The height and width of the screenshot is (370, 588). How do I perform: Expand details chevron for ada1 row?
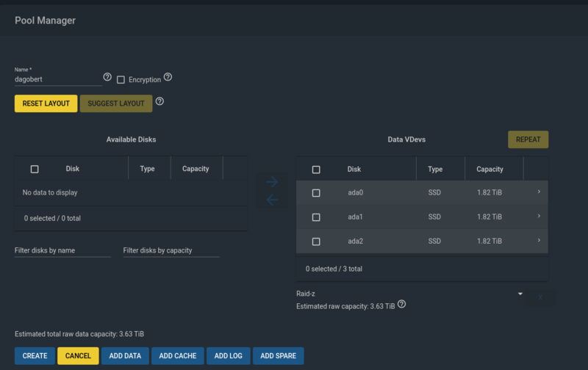click(x=539, y=217)
